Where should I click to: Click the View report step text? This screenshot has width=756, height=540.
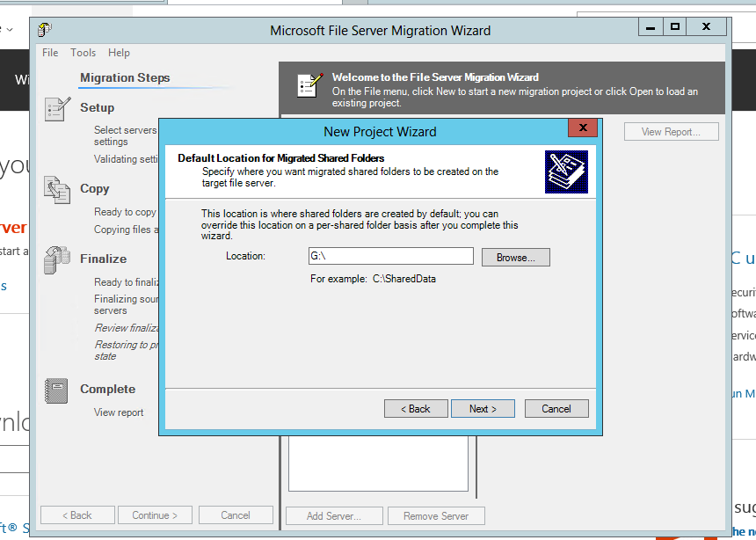pyautogui.click(x=119, y=412)
